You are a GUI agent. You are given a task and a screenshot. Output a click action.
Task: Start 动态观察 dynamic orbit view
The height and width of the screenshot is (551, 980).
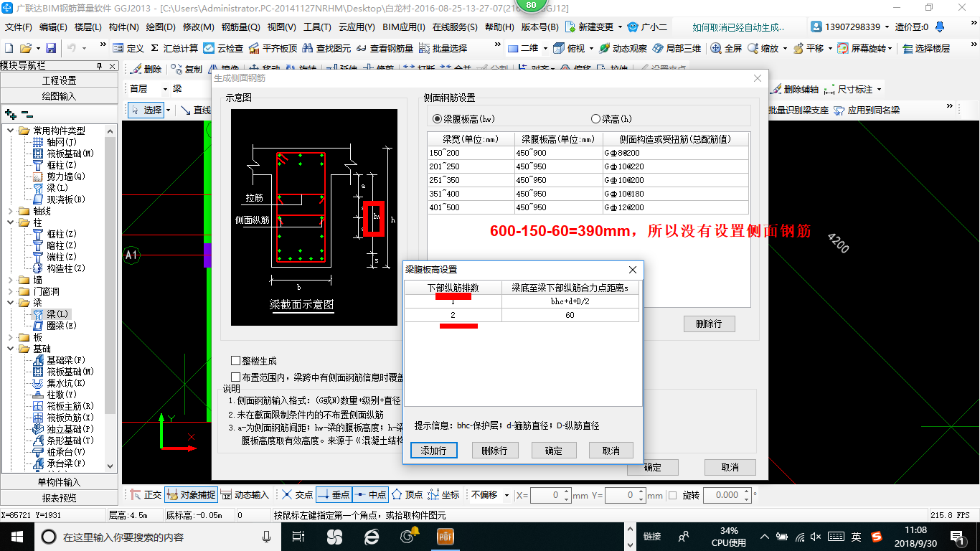[623, 48]
